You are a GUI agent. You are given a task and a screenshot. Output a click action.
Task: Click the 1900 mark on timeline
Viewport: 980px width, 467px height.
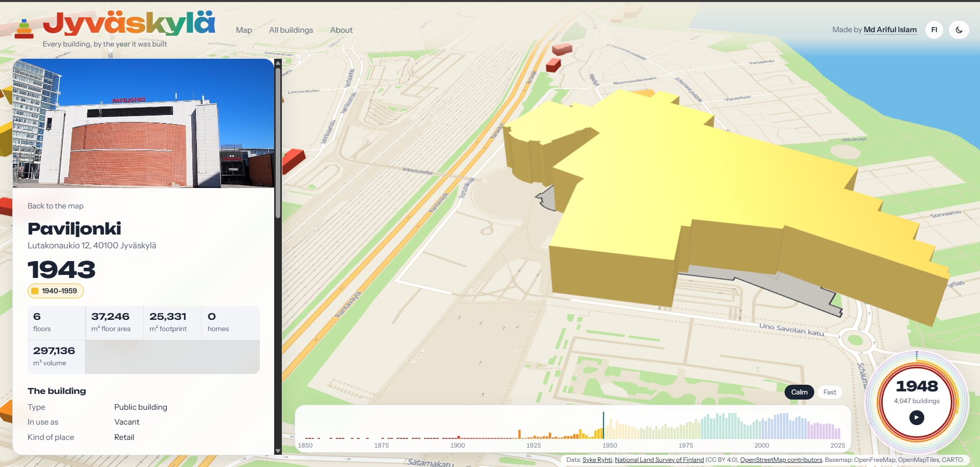pos(458,446)
